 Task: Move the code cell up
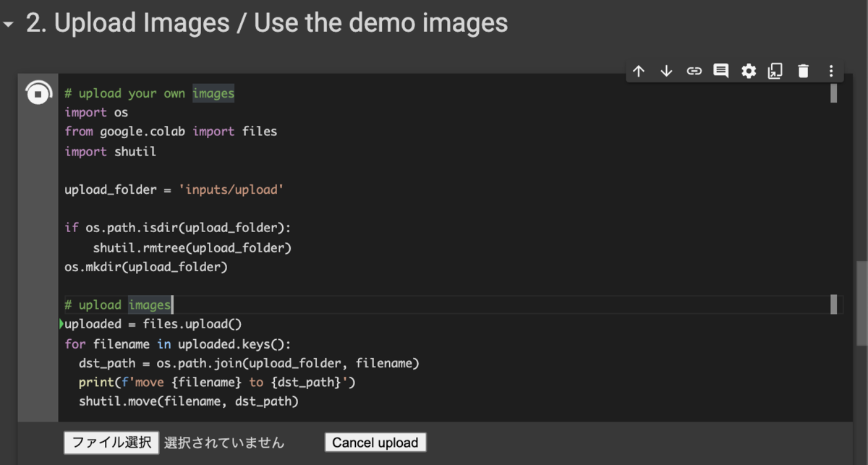click(x=639, y=71)
